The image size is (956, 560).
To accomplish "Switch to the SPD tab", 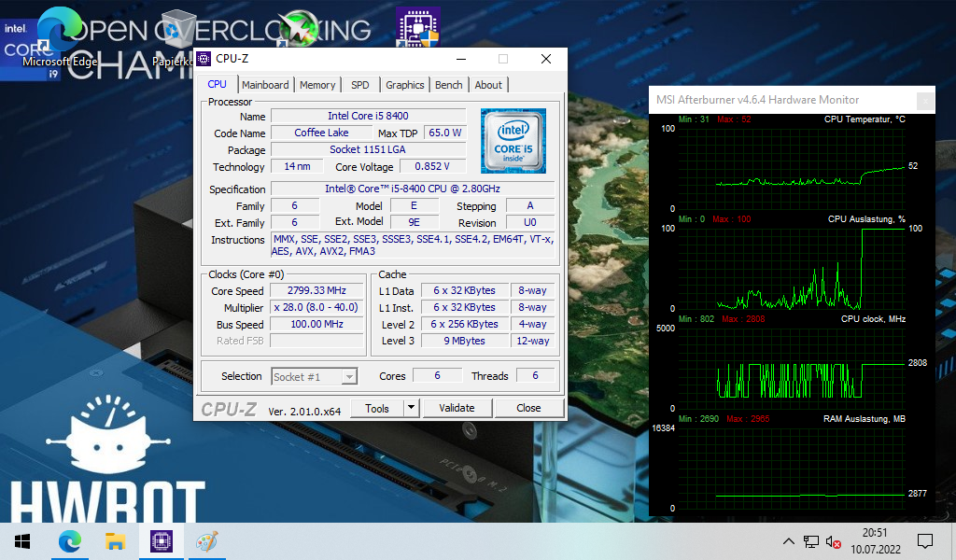I will [359, 85].
